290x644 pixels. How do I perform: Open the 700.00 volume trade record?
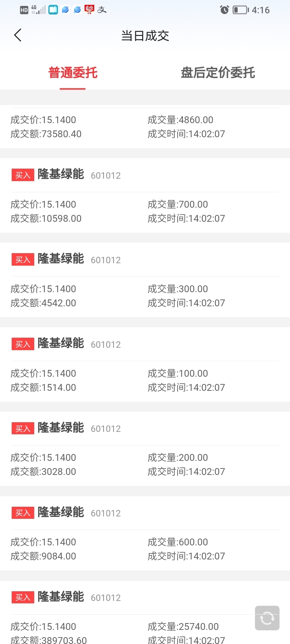coord(145,195)
